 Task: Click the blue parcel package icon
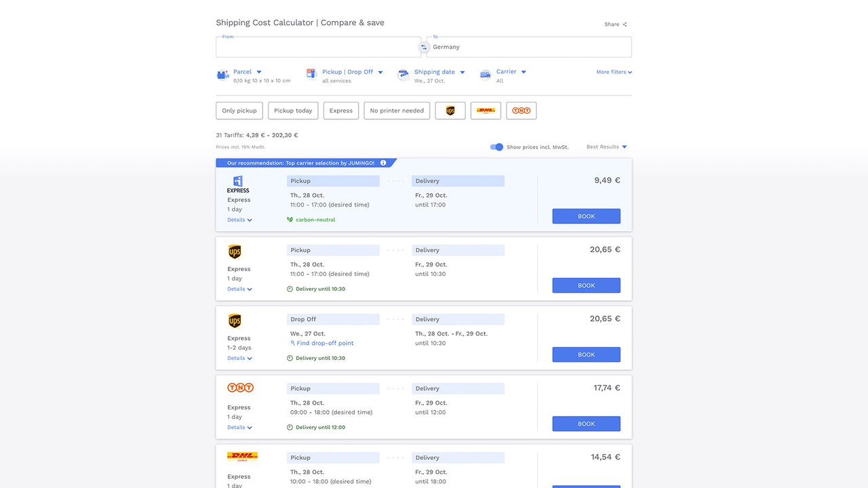point(223,75)
